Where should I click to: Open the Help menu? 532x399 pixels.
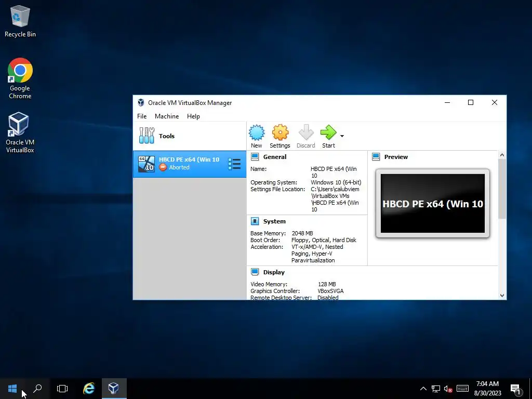(x=193, y=116)
